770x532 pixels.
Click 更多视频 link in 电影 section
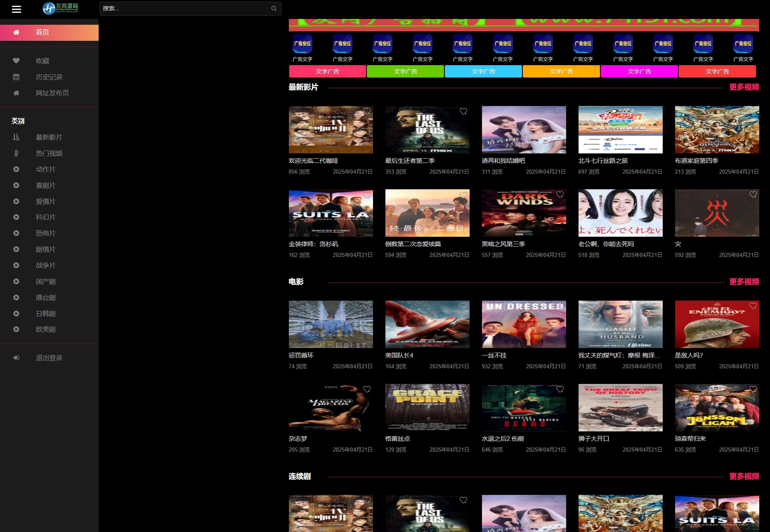[744, 282]
